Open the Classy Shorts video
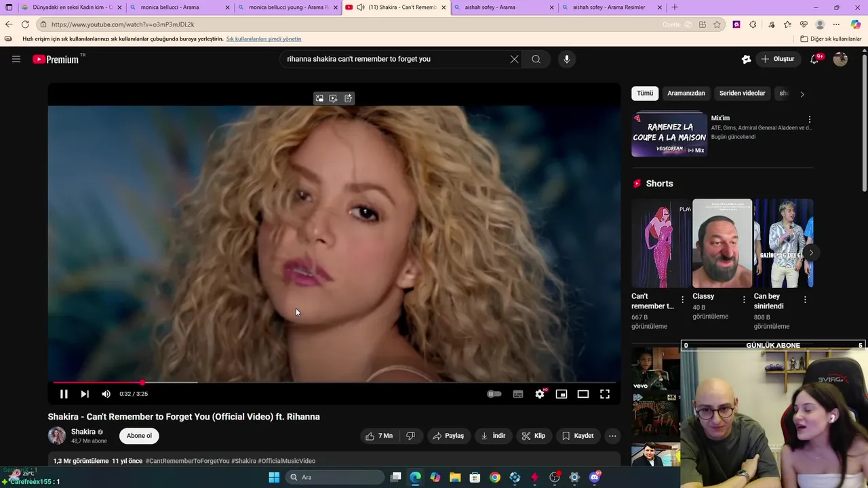 pos(722,243)
